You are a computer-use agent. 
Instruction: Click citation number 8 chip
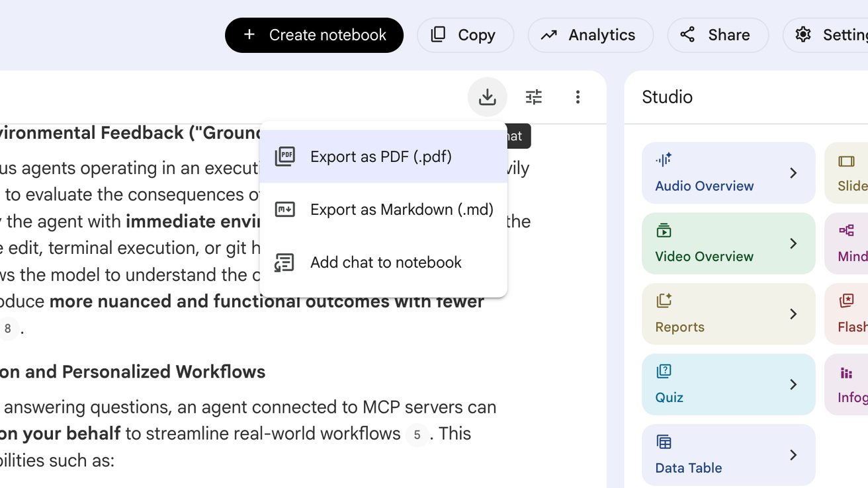click(8, 329)
